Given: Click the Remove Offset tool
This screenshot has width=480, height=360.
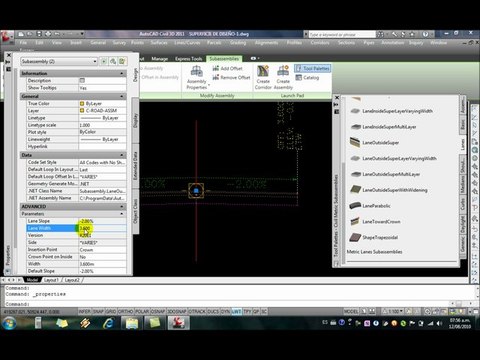Looking at the screenshot, I should point(231,77).
